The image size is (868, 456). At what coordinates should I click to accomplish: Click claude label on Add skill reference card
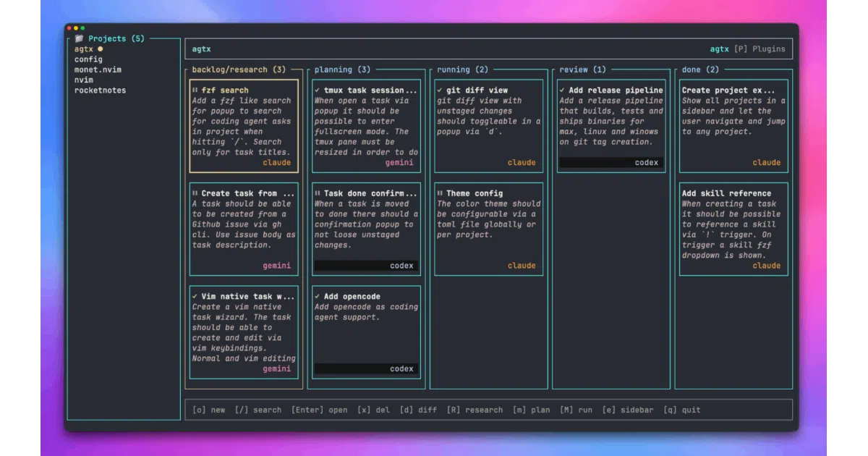pos(767,266)
